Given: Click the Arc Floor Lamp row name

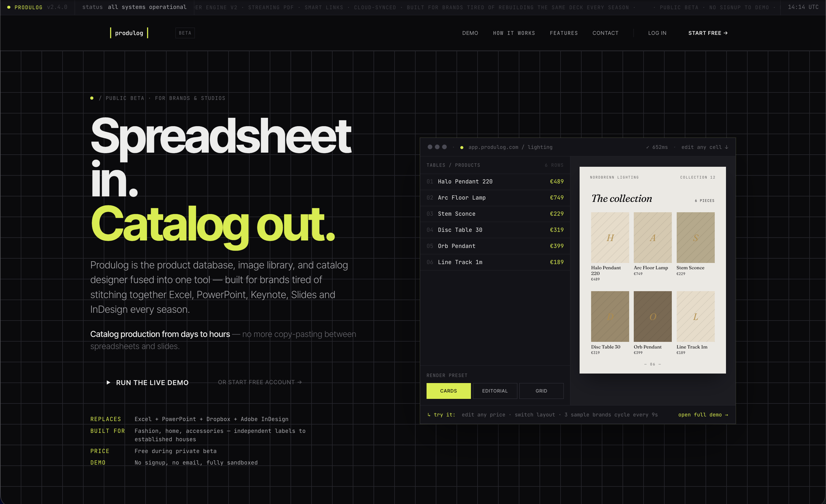Looking at the screenshot, I should [462, 198].
